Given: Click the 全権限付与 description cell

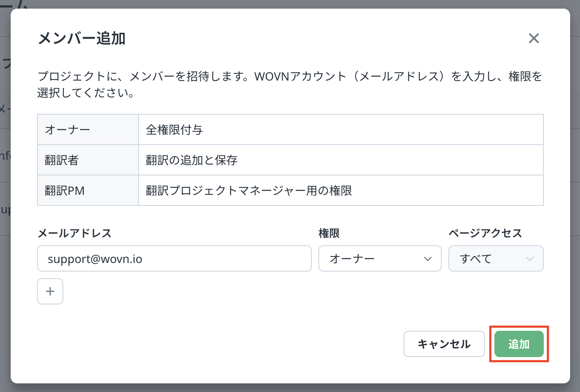Looking at the screenshot, I should point(341,129).
